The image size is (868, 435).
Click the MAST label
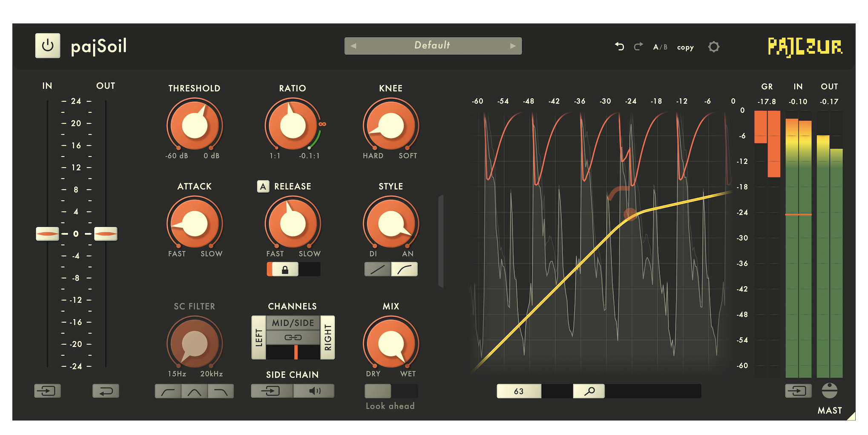830,411
